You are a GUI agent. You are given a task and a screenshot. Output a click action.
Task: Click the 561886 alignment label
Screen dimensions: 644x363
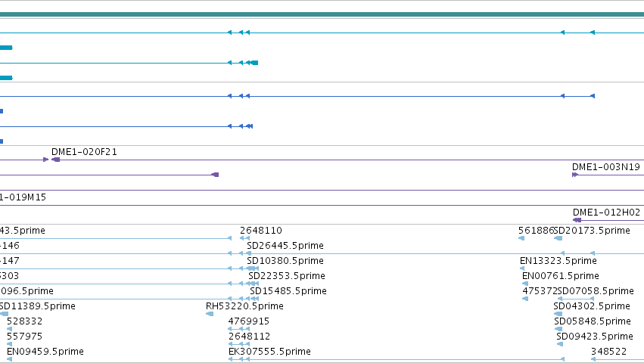tap(537, 231)
